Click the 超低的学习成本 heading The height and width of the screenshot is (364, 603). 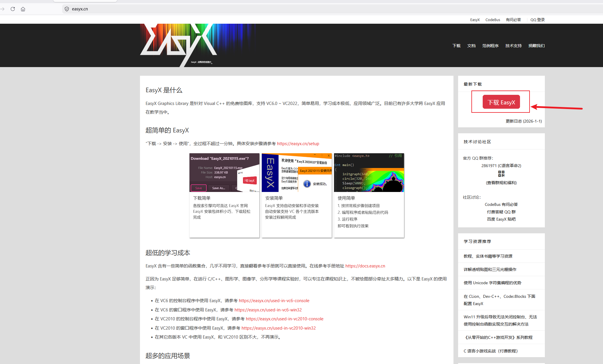(x=168, y=253)
